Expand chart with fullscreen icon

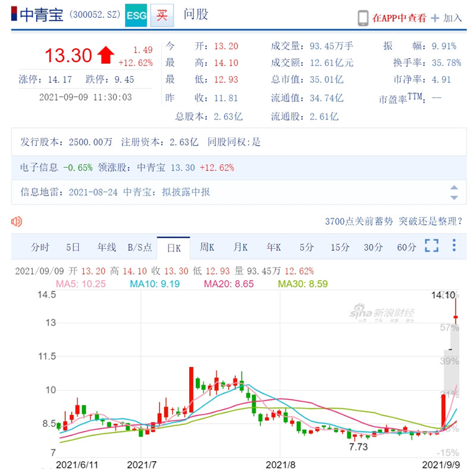click(432, 245)
